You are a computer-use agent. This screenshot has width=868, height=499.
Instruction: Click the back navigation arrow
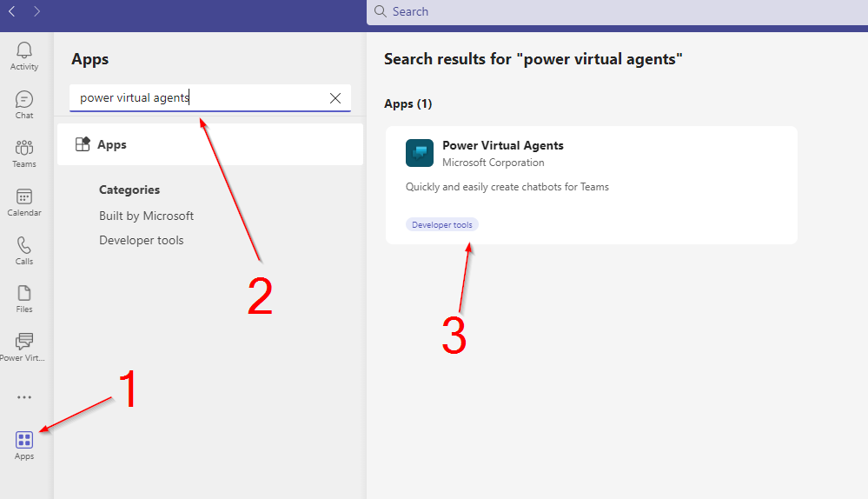tap(12, 11)
